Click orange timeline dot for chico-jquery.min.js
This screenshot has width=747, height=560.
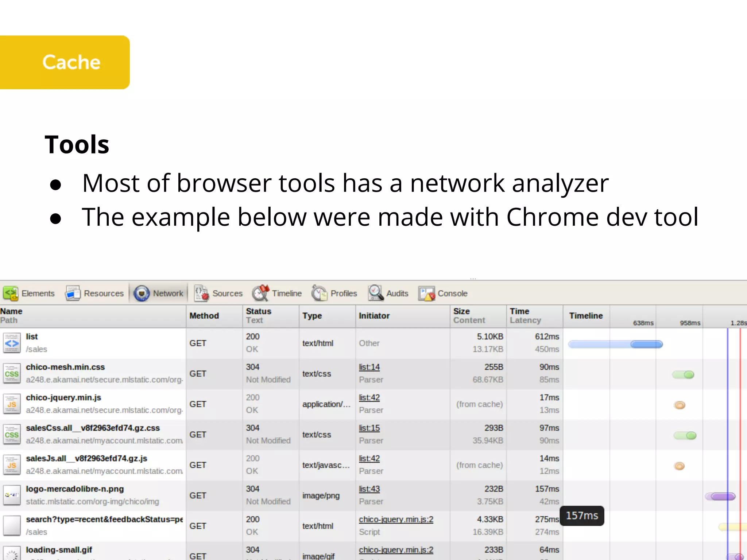click(680, 405)
